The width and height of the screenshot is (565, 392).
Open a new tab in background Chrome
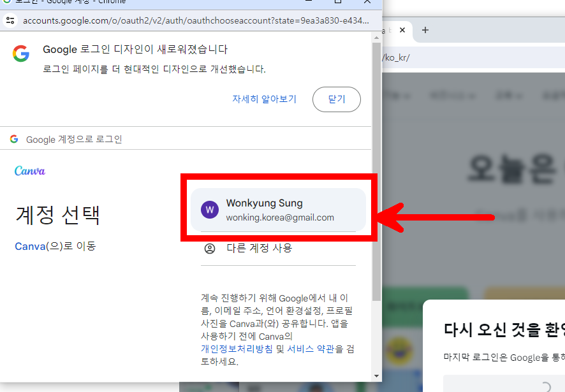(x=425, y=30)
